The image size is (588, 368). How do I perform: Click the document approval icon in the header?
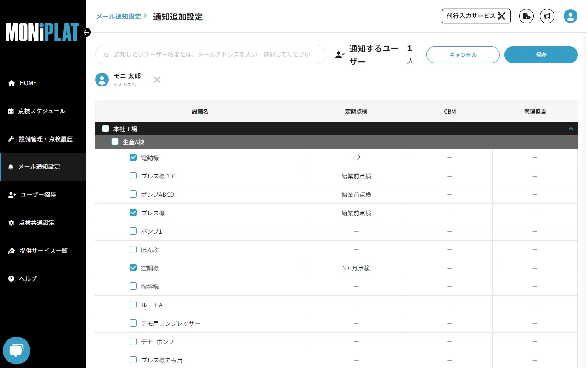coord(526,16)
